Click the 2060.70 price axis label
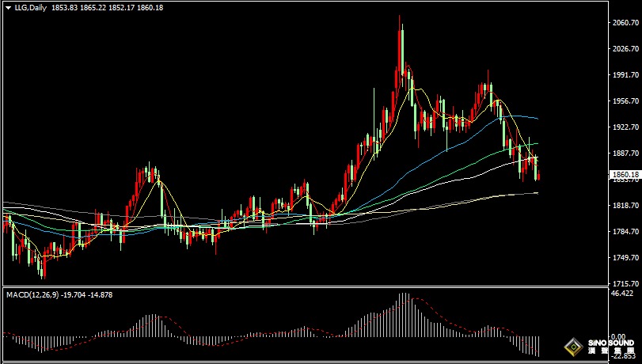642x364 pixels. 627,22
